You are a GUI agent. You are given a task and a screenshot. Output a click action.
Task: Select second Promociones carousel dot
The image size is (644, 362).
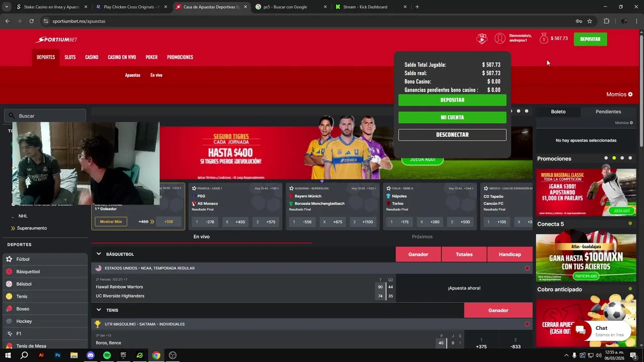click(614, 158)
